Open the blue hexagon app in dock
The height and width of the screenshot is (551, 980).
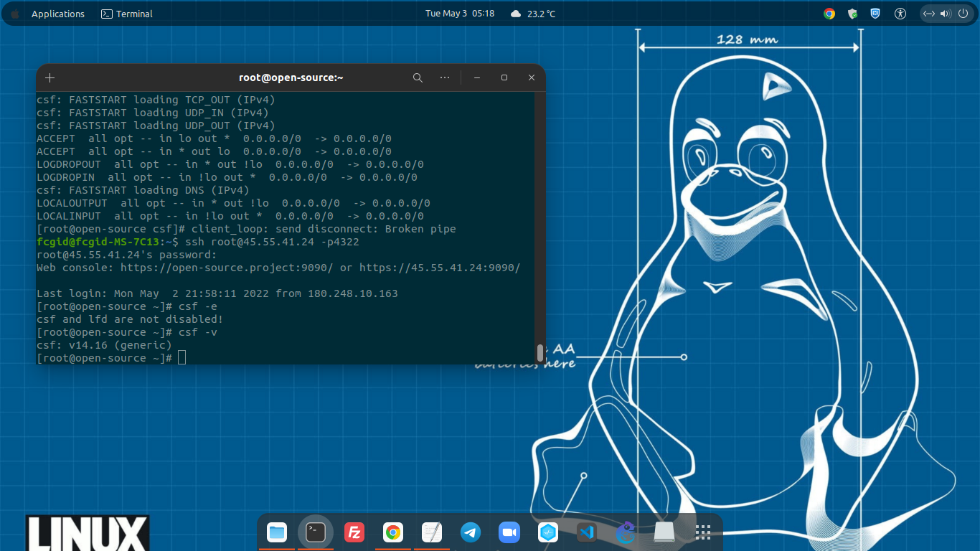click(548, 532)
